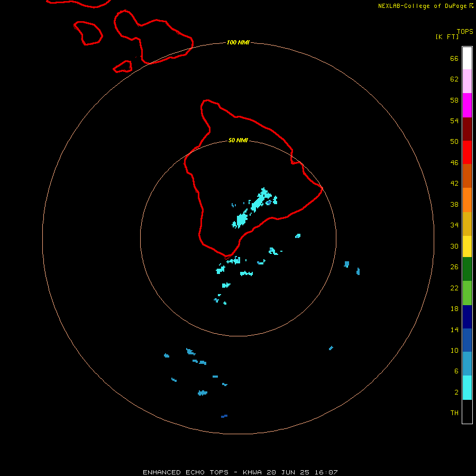Click the legend value 30
476x476 pixels.
454,246
